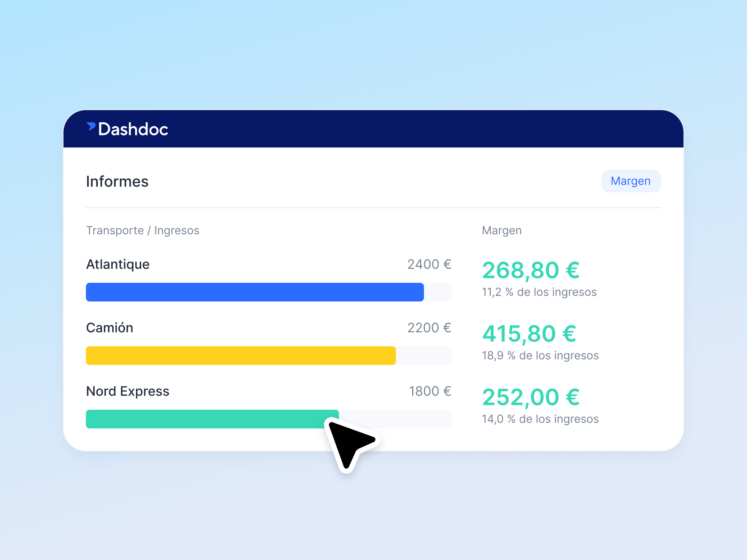Click the 415,80 € margin amount
This screenshot has height=560, width=747.
coord(529,334)
